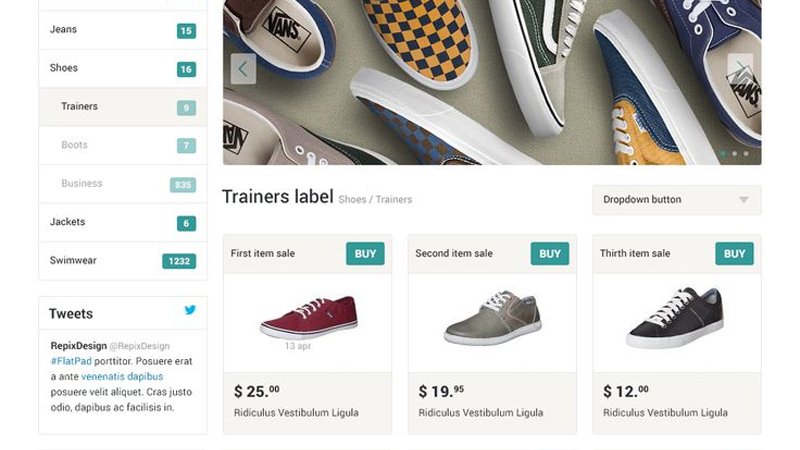Click the dropdown arrow triangle
This screenshot has width=800, height=450.
point(744,199)
